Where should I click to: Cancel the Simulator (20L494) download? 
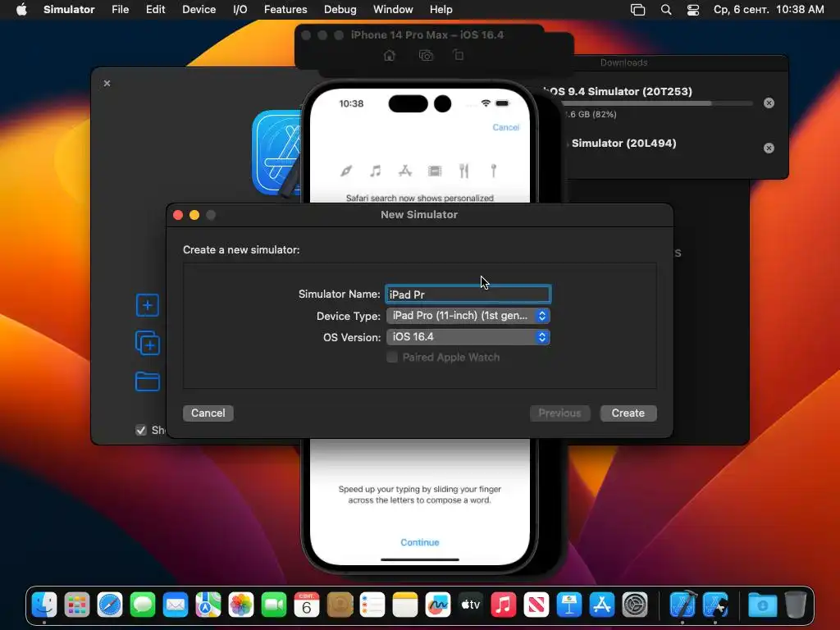click(x=769, y=148)
